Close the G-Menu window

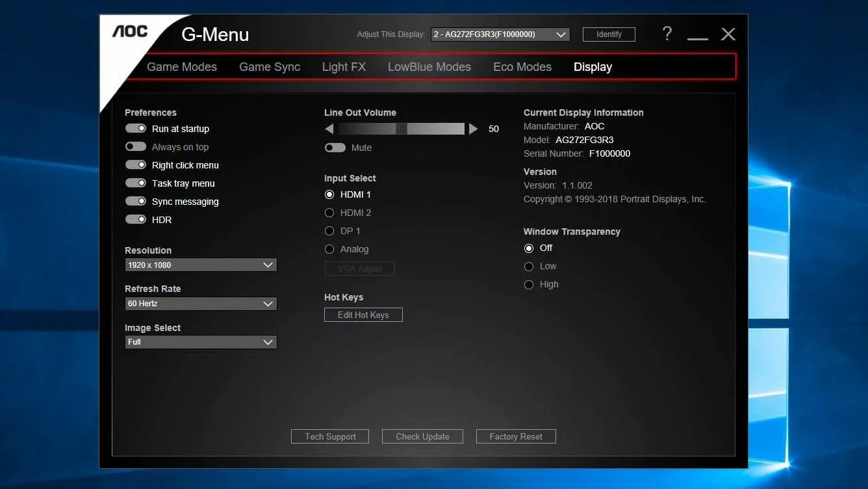[728, 34]
